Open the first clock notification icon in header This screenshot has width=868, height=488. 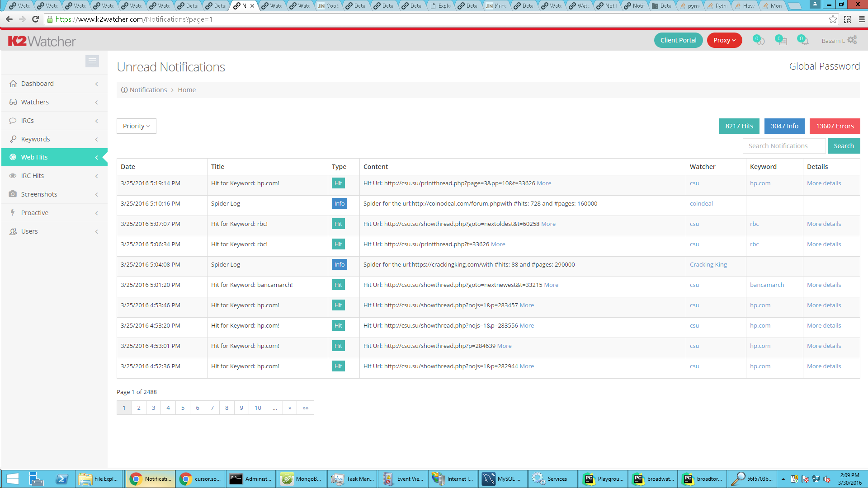759,40
